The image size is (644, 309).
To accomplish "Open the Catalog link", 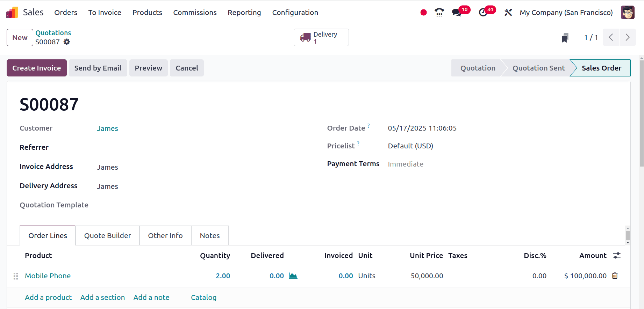I will click(203, 297).
